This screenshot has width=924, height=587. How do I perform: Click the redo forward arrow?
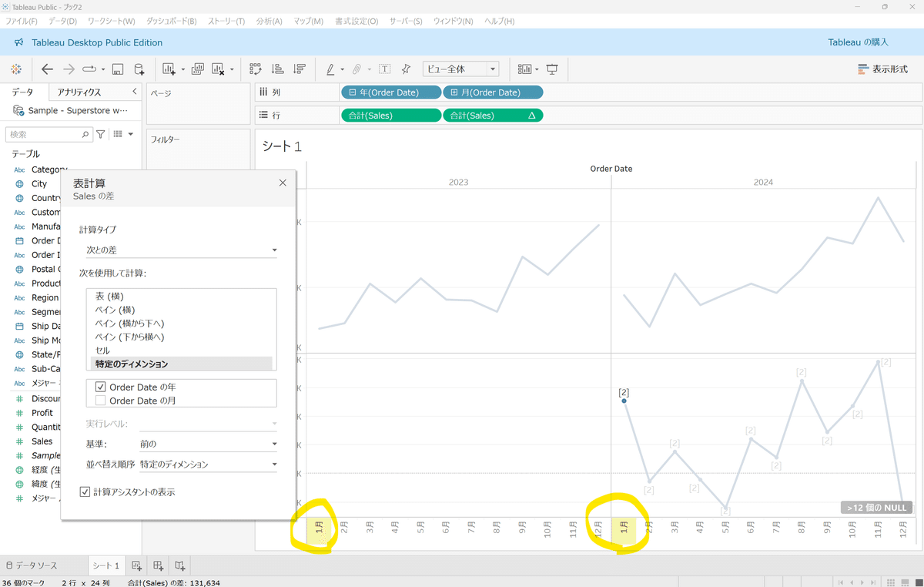point(69,69)
